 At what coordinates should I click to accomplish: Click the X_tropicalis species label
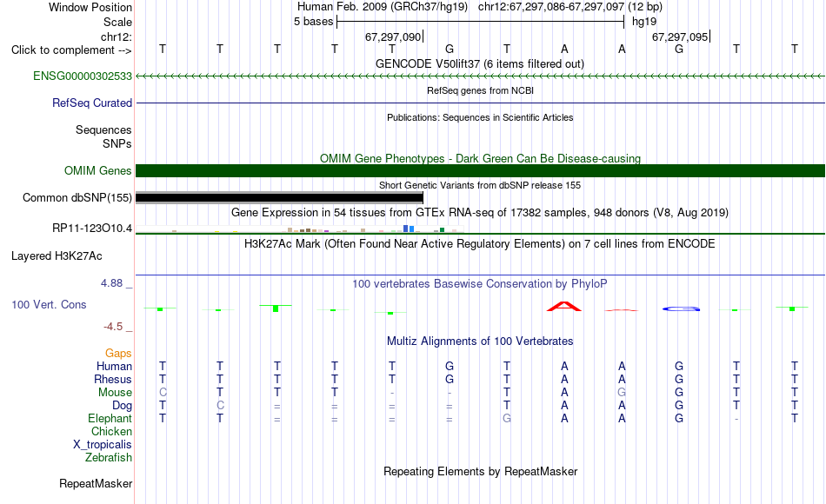[x=103, y=445]
